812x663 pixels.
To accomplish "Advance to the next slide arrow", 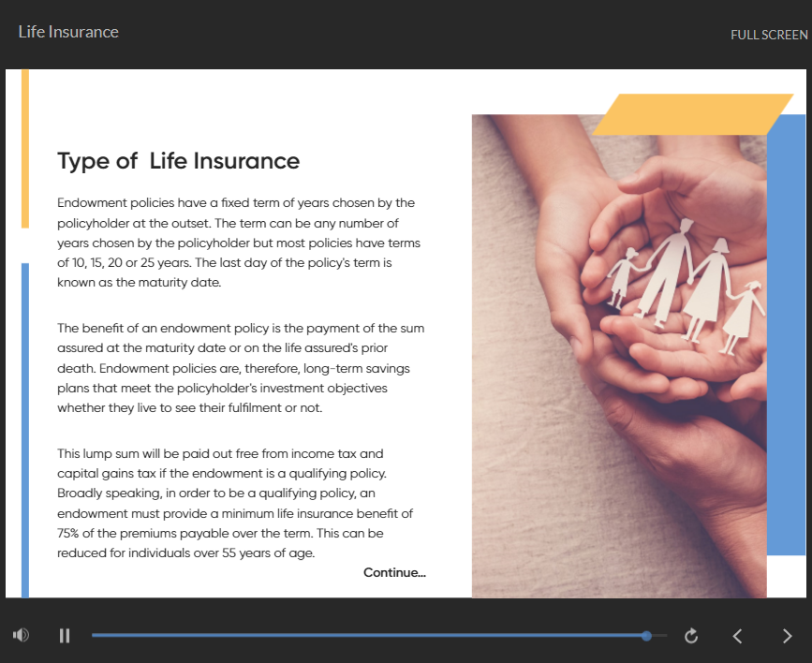I will pyautogui.click(x=787, y=636).
